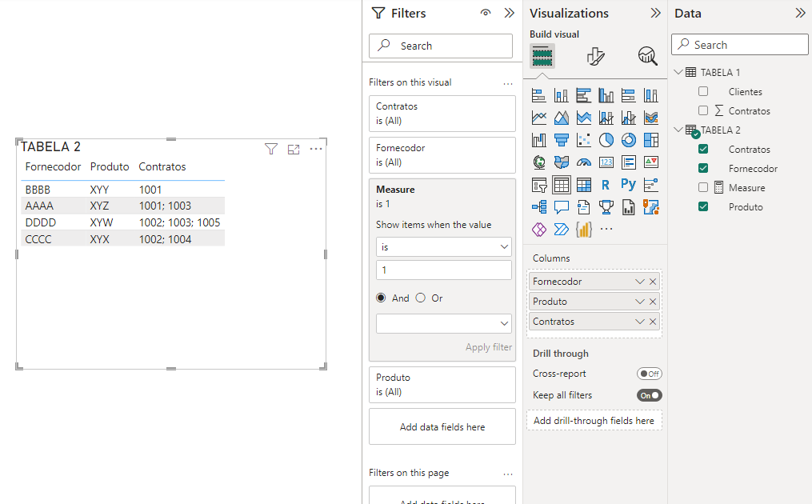Click the Filters pane search box
Viewport: 812px width, 504px height.
[x=441, y=46]
